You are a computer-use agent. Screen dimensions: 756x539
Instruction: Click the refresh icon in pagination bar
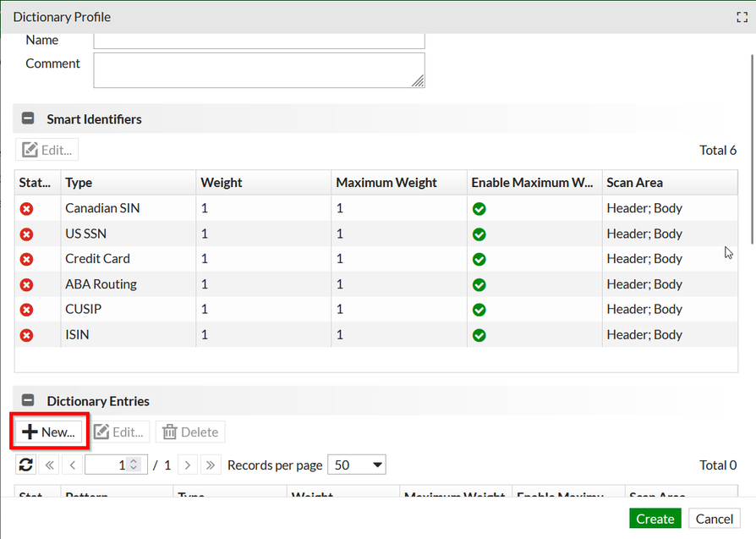click(26, 465)
